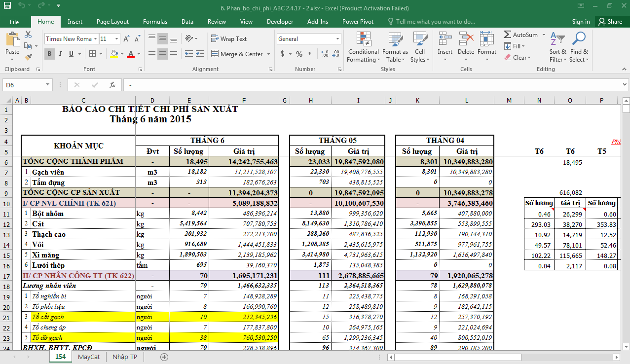Image resolution: width=630 pixels, height=364 pixels.
Task: Open Cell Styles gallery
Action: point(420,47)
